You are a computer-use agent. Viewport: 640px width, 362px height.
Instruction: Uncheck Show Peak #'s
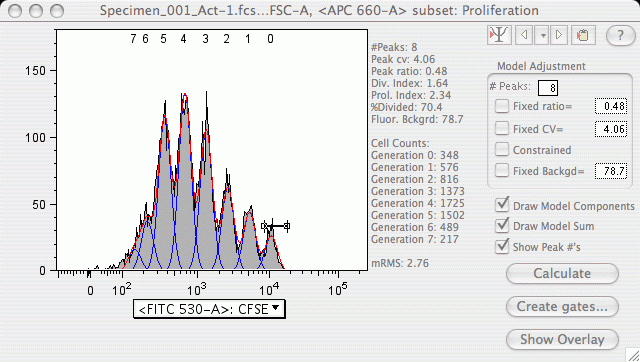[x=502, y=246]
